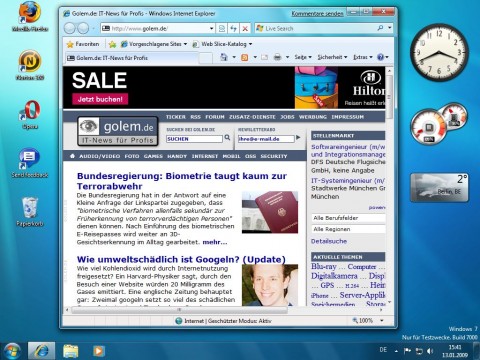
Task: Open the Extras menu
Action: pyautogui.click(x=362, y=57)
